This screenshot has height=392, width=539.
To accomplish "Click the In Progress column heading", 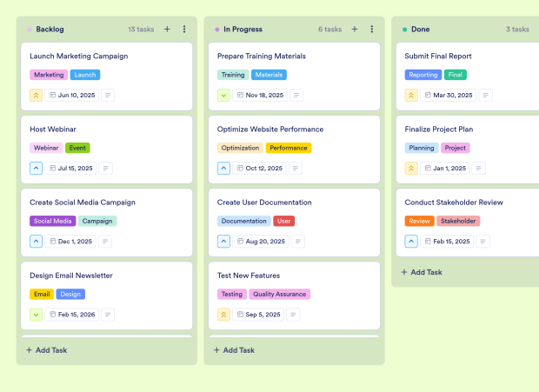I will pos(243,30).
